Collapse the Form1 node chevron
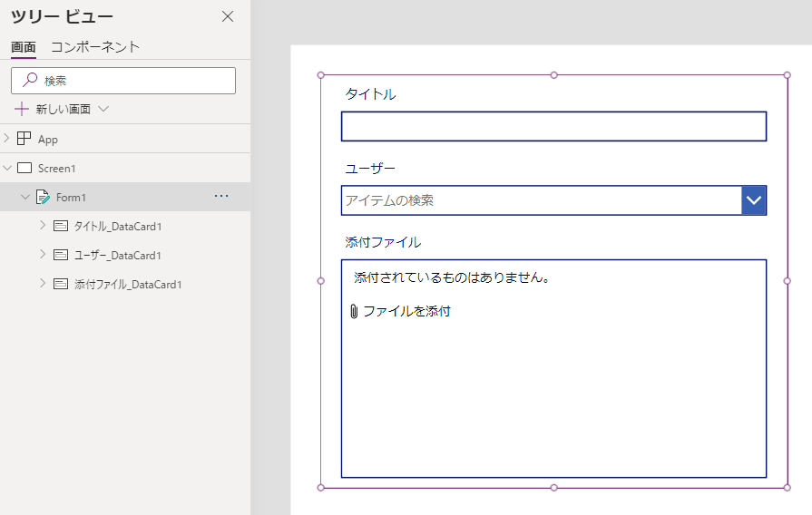812x515 pixels. click(x=24, y=197)
